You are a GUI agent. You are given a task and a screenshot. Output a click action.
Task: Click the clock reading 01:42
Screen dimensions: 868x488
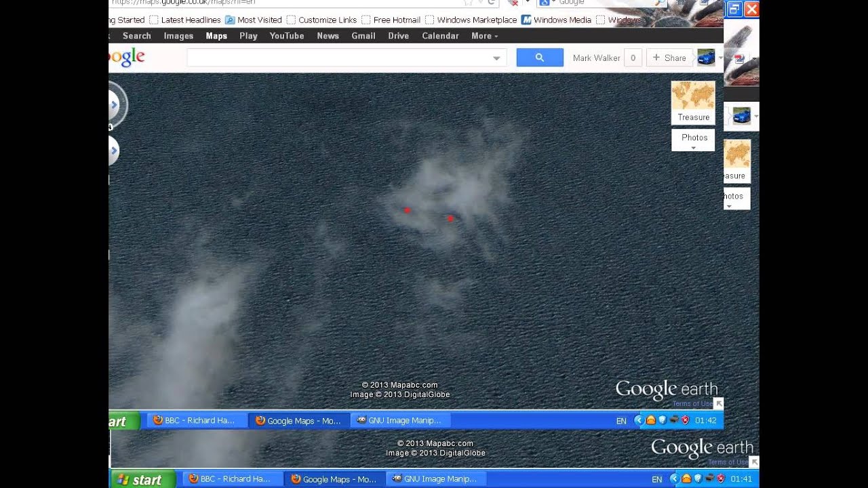(706, 421)
